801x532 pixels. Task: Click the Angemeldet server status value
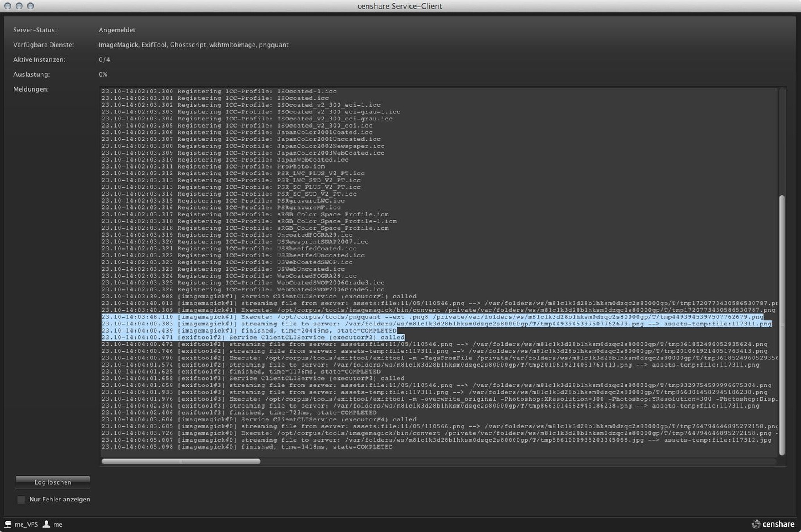point(117,30)
